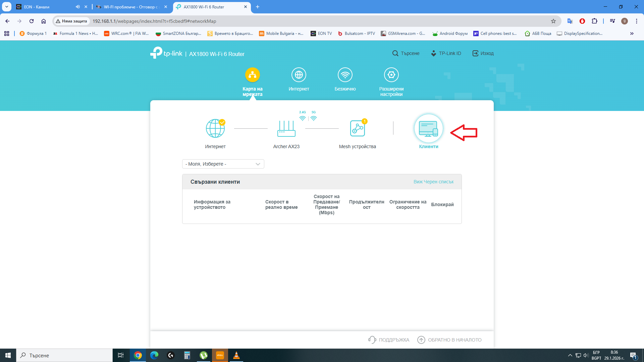Switch to EON - Канали tab
Viewport: 644px width, 362px height.
[47, 7]
